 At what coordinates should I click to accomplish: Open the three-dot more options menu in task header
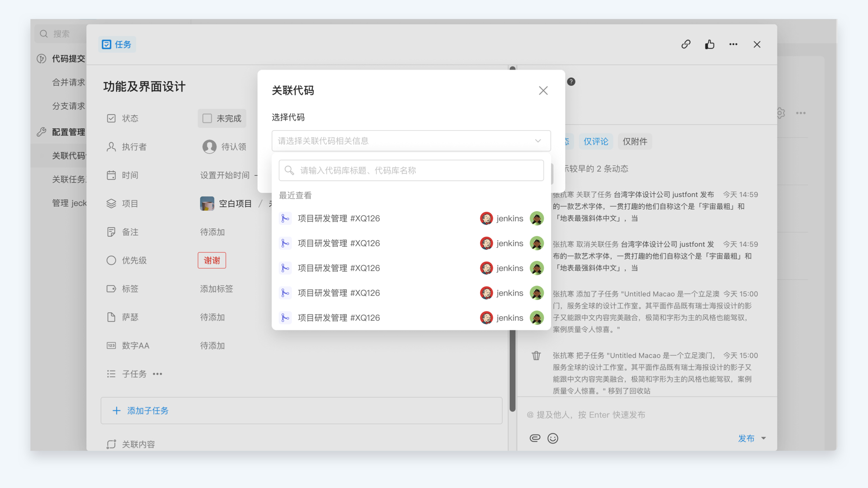733,44
